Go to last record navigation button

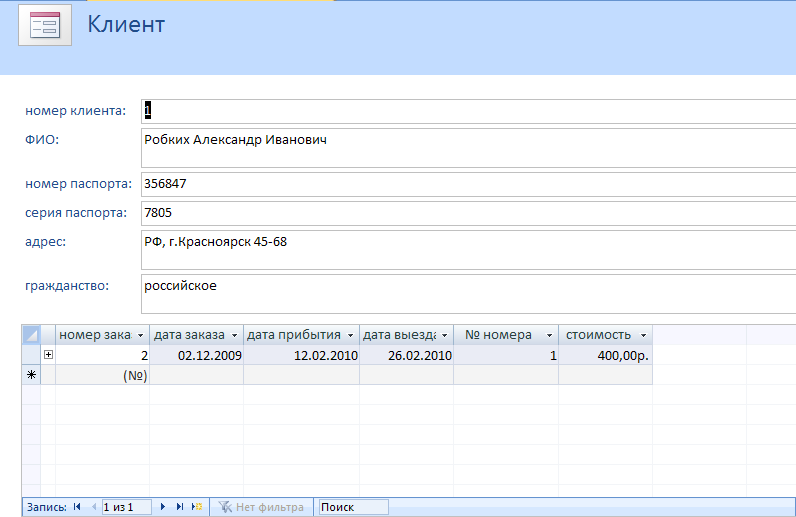click(x=180, y=506)
